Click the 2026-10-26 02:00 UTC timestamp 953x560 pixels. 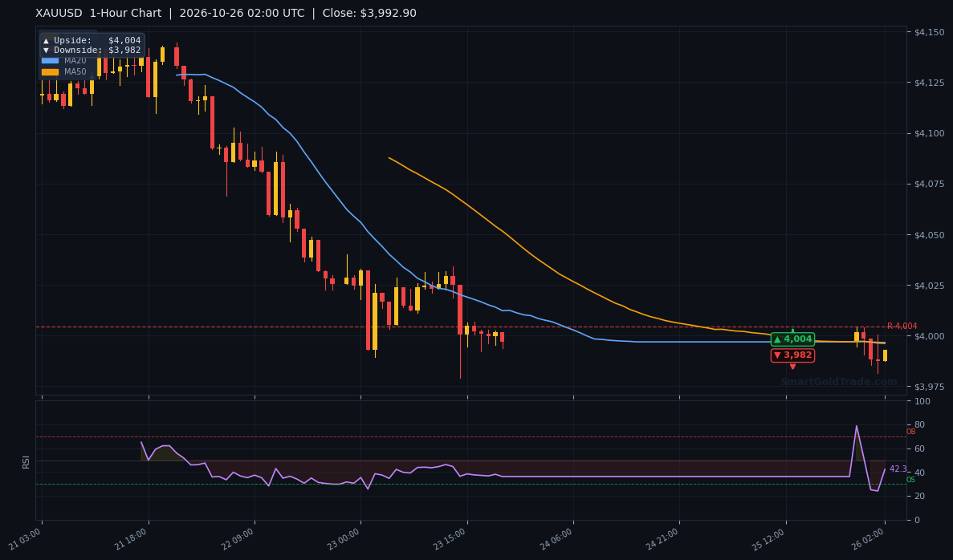(x=242, y=14)
